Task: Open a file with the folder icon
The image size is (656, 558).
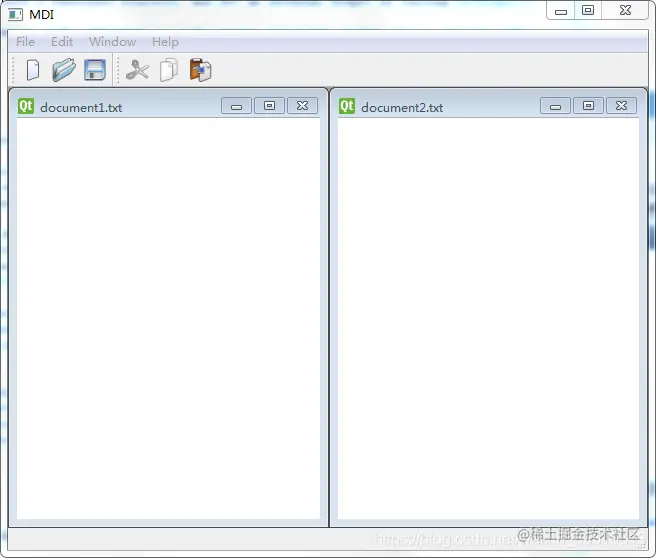Action: [x=64, y=69]
